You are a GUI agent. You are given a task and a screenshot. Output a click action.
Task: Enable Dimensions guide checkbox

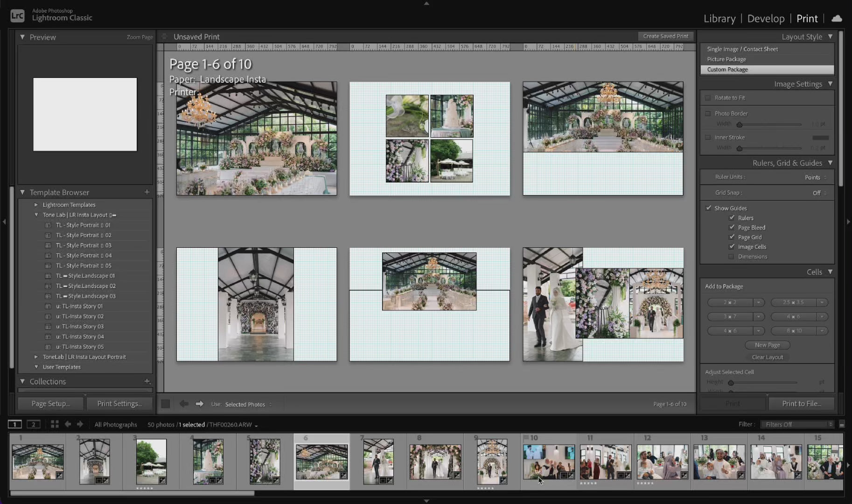[732, 257]
